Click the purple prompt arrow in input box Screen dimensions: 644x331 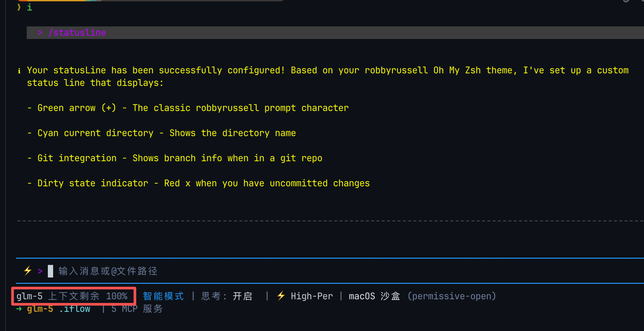coord(40,271)
